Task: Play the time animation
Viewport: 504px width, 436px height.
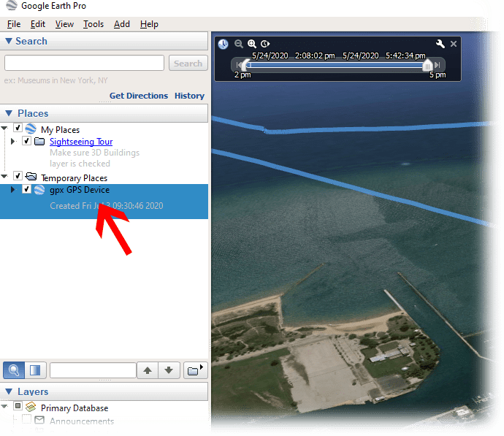Action: point(265,43)
